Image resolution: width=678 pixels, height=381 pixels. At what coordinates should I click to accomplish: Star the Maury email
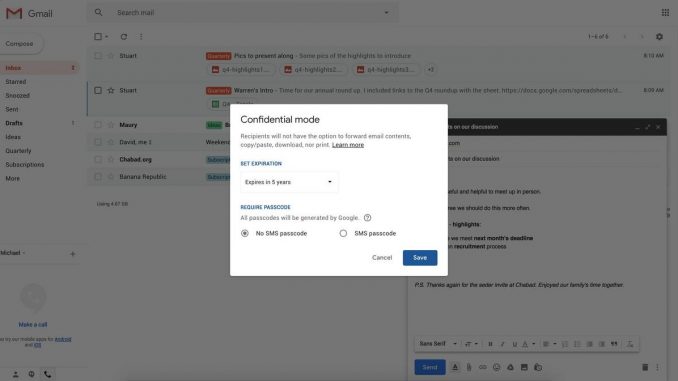click(111, 125)
